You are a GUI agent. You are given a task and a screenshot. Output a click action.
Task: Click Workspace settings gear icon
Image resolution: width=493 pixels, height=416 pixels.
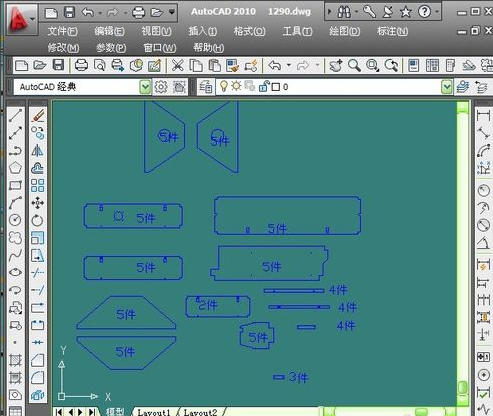[161, 87]
